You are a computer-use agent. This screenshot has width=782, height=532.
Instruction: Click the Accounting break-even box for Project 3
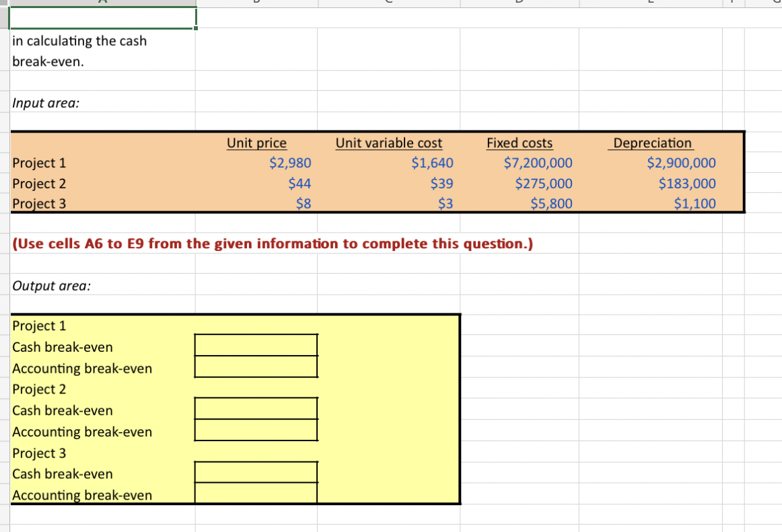pos(256,494)
